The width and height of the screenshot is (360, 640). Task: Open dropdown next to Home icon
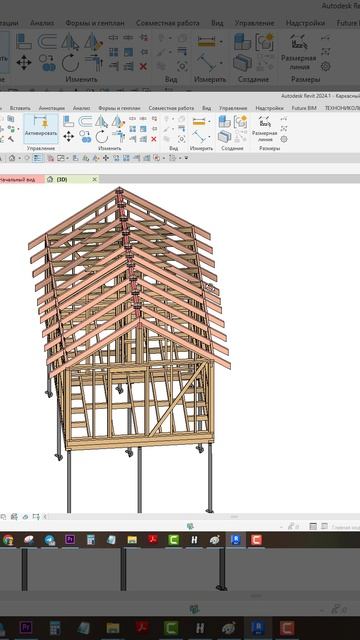[19, 158]
